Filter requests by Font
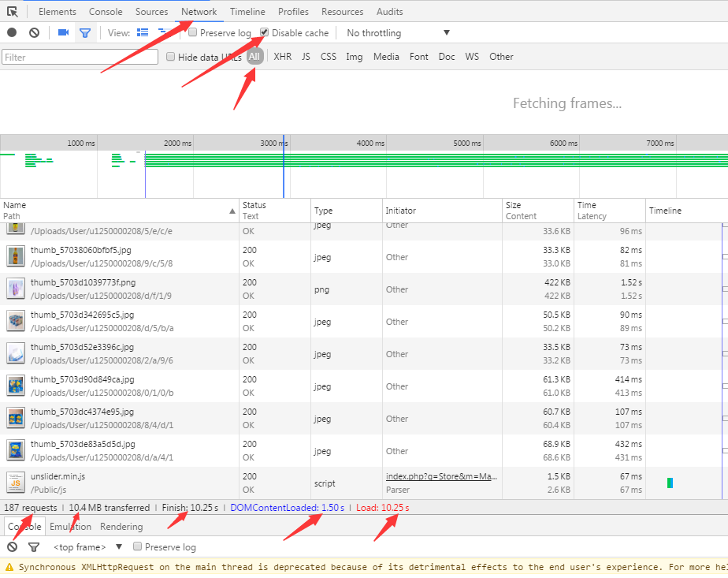Image resolution: width=728 pixels, height=578 pixels. click(x=418, y=57)
